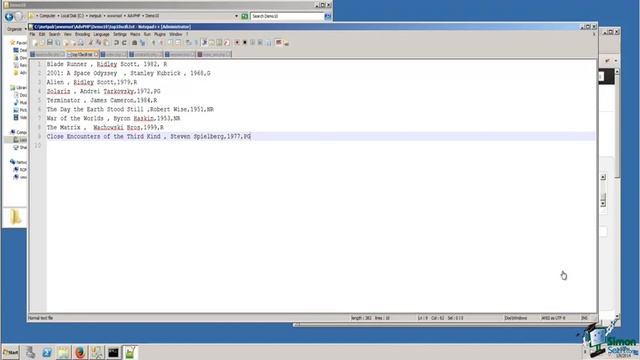Click the 'ANSI as UTF-8' status bar entry
This screenshot has height=360, width=640.
[x=553, y=318]
